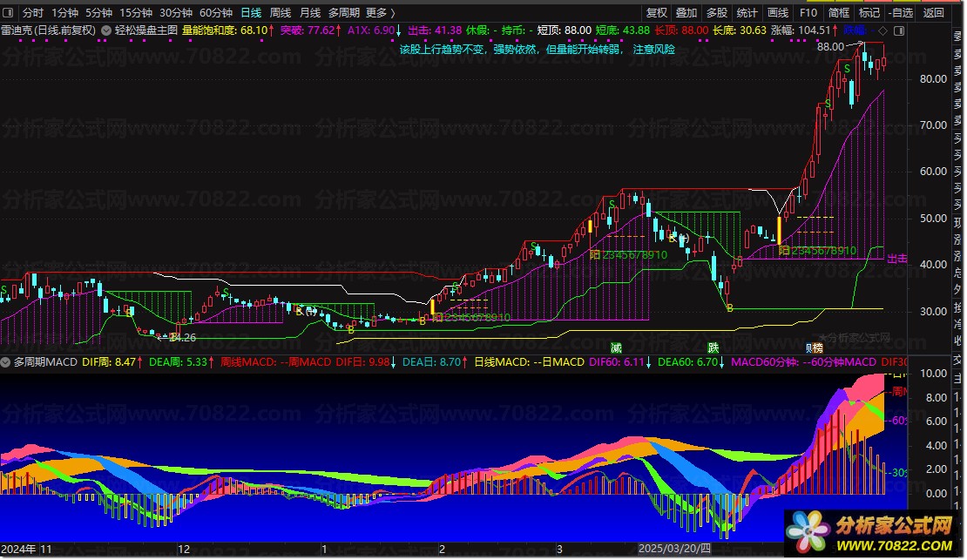The height and width of the screenshot is (560, 967).
Task: Click the 返回 back button
Action: (x=932, y=12)
